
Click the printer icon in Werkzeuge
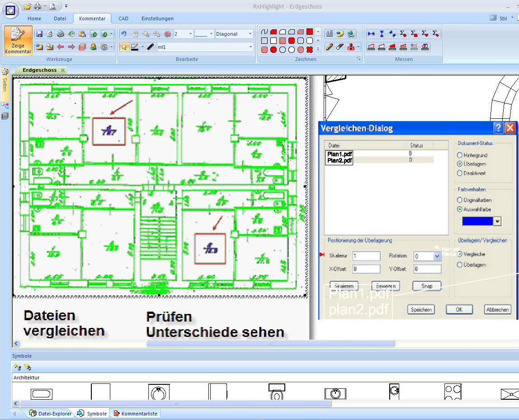pos(60,34)
